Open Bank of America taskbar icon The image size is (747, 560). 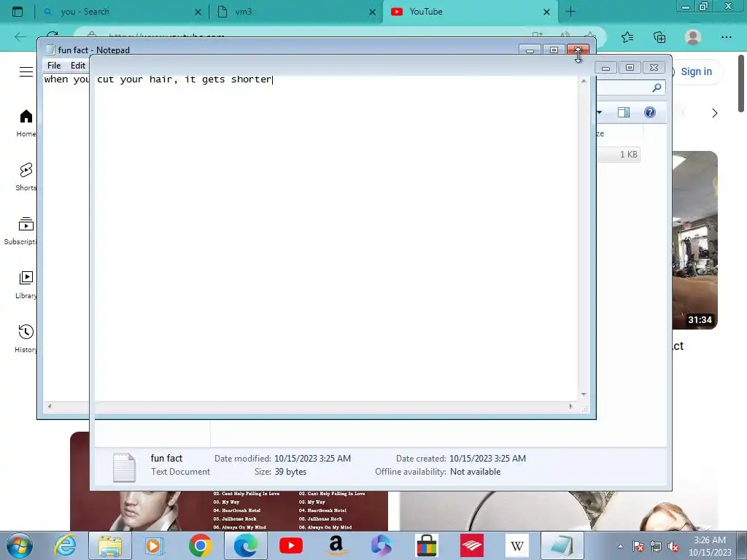(472, 545)
